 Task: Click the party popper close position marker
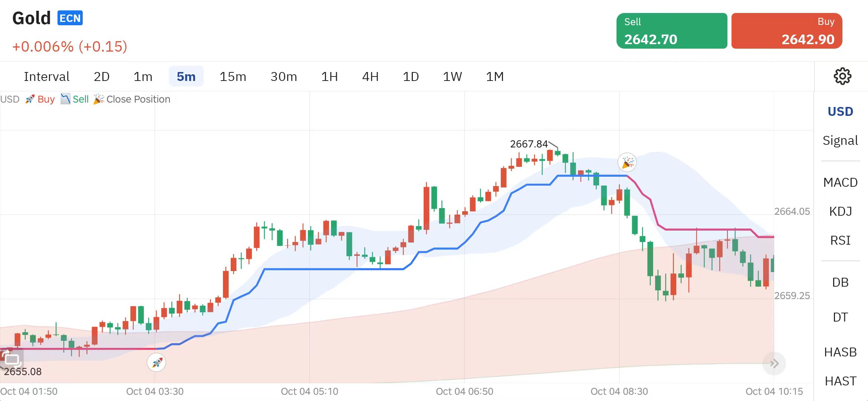[627, 162]
